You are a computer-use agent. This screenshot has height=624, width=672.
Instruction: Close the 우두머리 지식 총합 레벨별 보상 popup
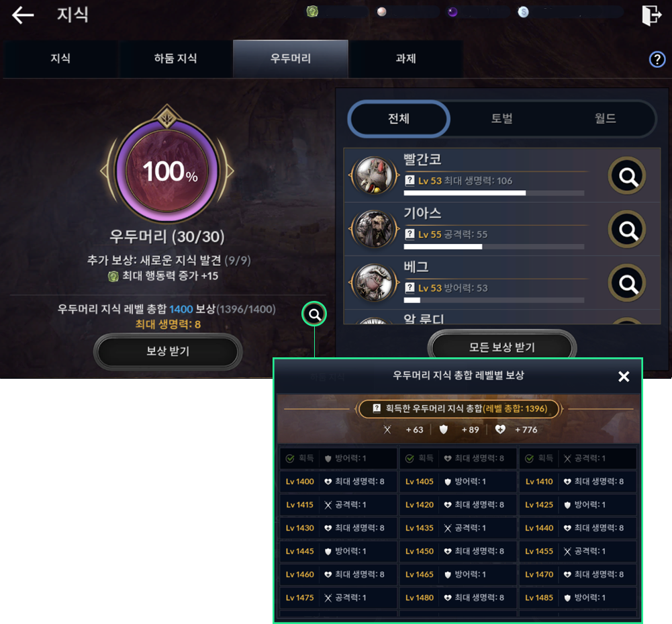coord(624,377)
